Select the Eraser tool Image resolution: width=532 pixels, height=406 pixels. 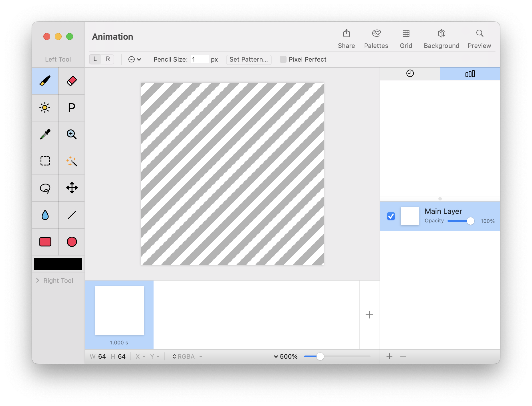72,81
